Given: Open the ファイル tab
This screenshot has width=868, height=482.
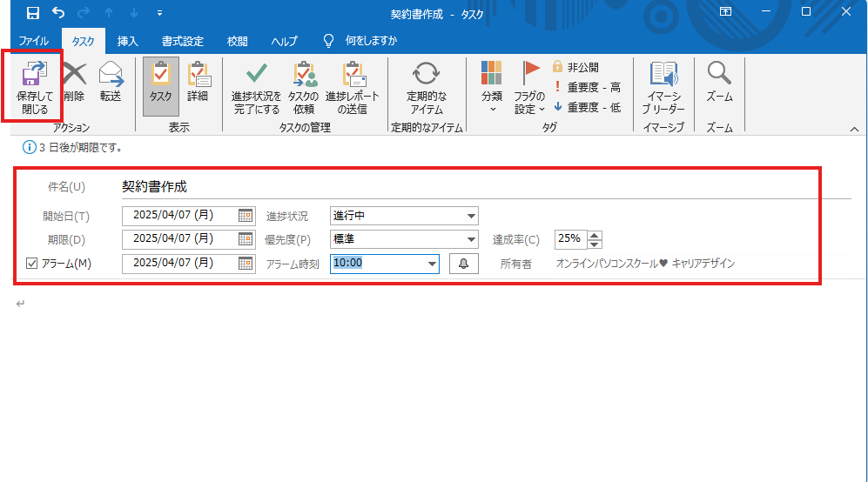Looking at the screenshot, I should (33, 41).
